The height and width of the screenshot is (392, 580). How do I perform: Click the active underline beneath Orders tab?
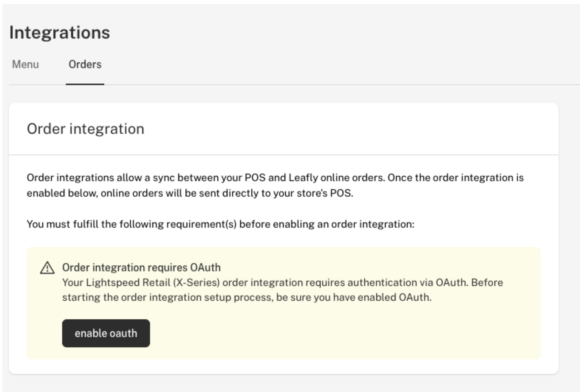(85, 84)
